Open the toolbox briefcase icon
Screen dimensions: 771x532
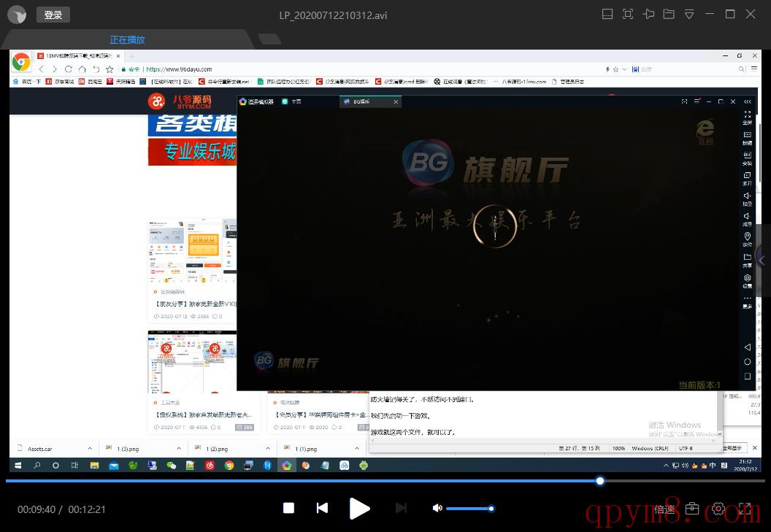click(x=692, y=509)
